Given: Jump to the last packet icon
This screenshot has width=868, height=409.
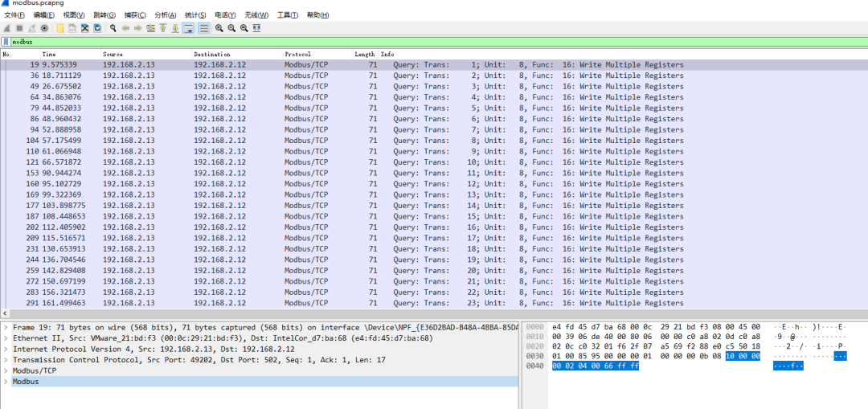Looking at the screenshot, I should (175, 28).
